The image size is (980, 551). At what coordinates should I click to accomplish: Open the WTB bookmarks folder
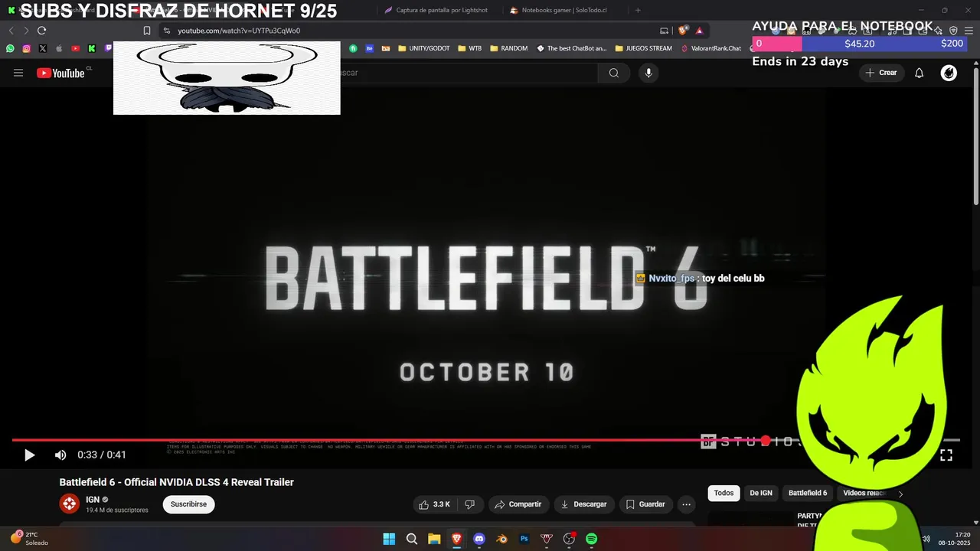(x=469, y=48)
